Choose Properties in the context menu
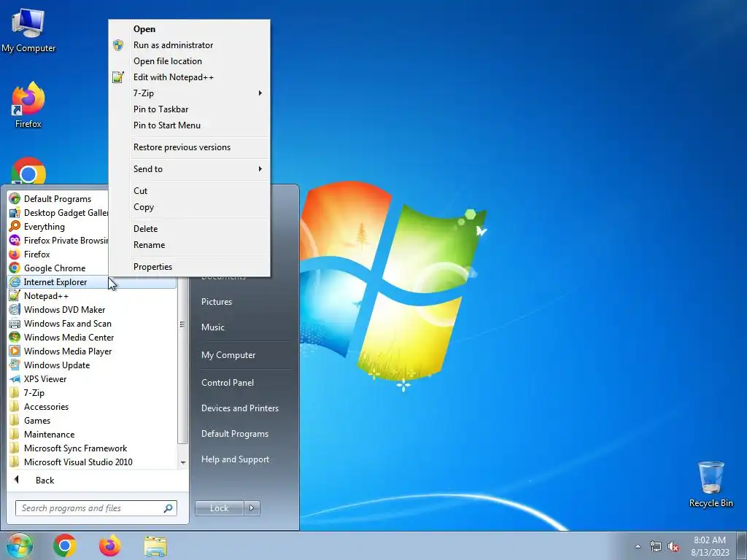747x560 pixels. [x=190, y=267]
